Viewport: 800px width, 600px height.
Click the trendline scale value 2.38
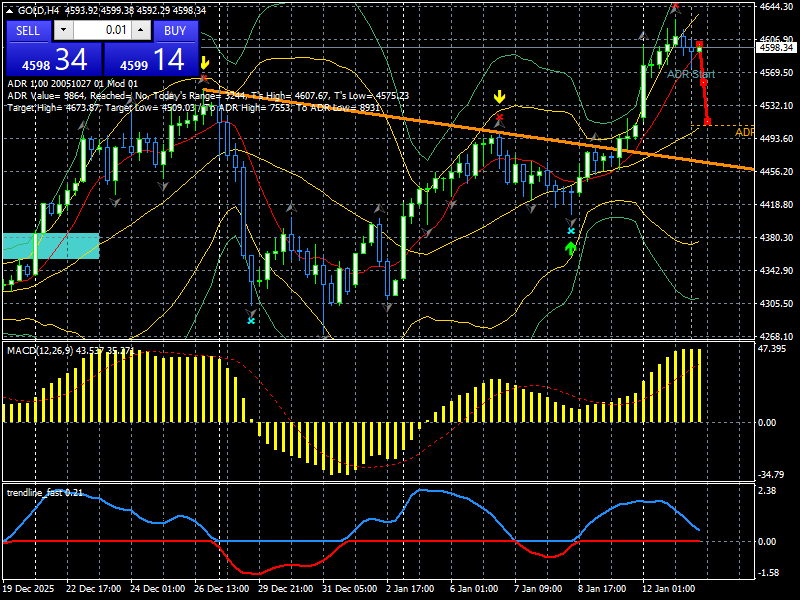point(767,491)
